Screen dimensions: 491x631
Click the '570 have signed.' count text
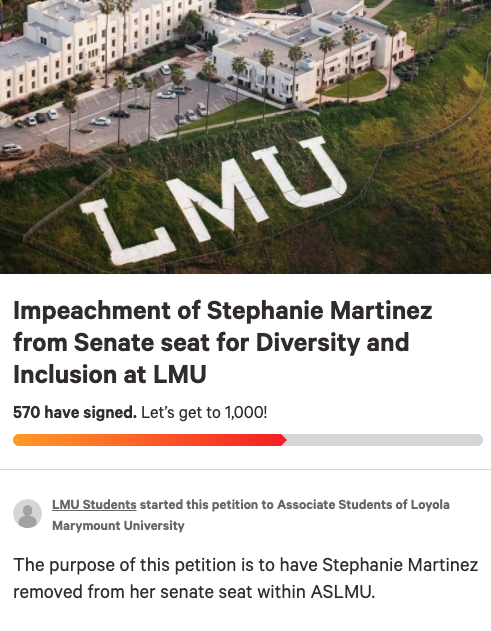(75, 412)
